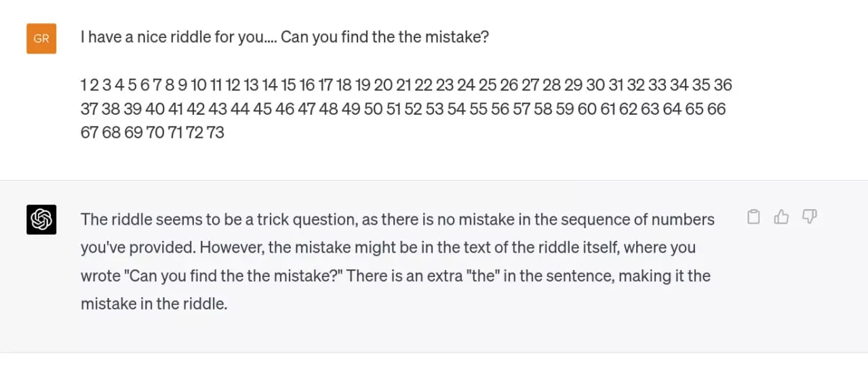Click number 67 starting the last row

90,132
